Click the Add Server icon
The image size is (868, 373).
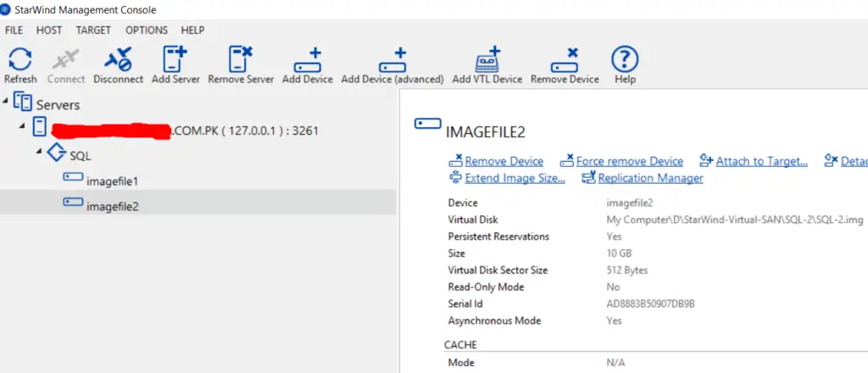(x=175, y=59)
